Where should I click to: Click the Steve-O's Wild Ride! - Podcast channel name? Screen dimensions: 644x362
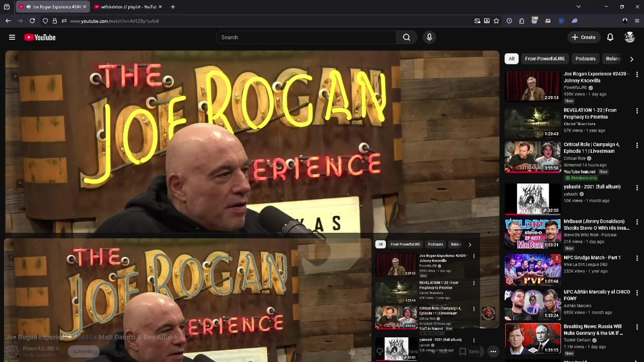point(590,235)
